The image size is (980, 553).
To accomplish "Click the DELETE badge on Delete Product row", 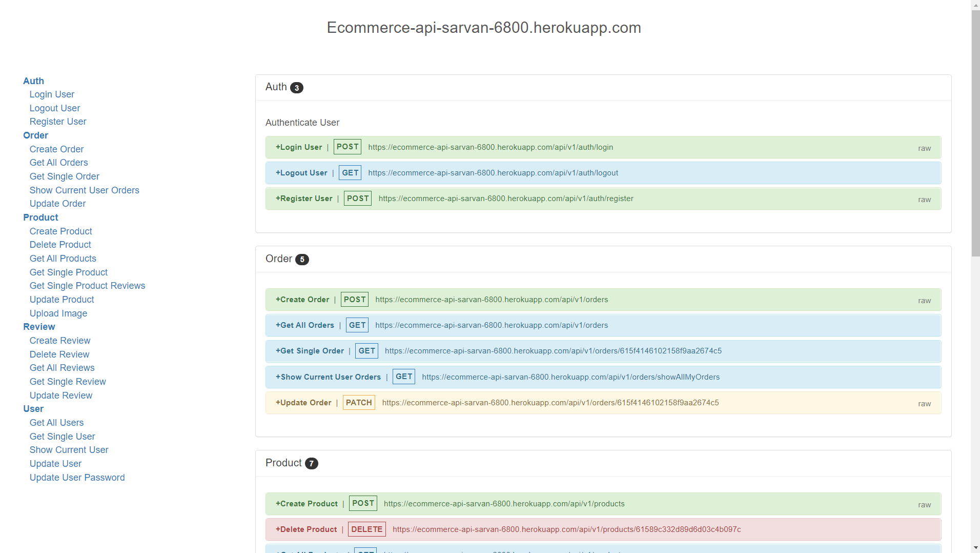I will pyautogui.click(x=366, y=529).
